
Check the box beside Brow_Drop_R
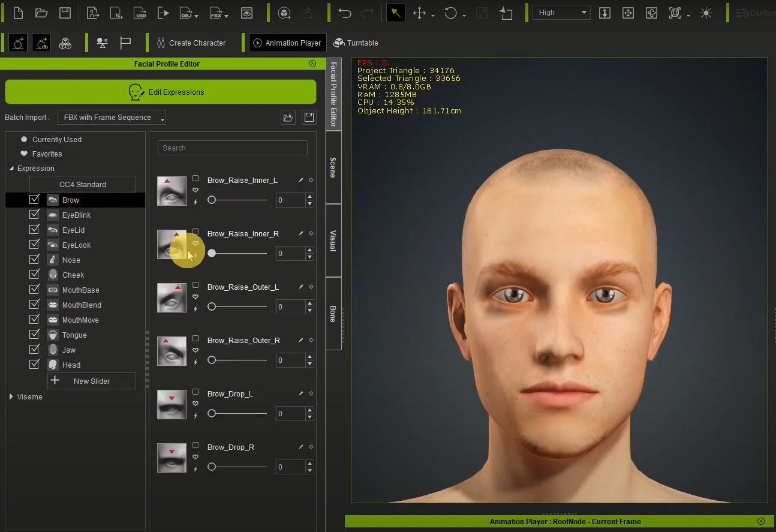pos(195,445)
